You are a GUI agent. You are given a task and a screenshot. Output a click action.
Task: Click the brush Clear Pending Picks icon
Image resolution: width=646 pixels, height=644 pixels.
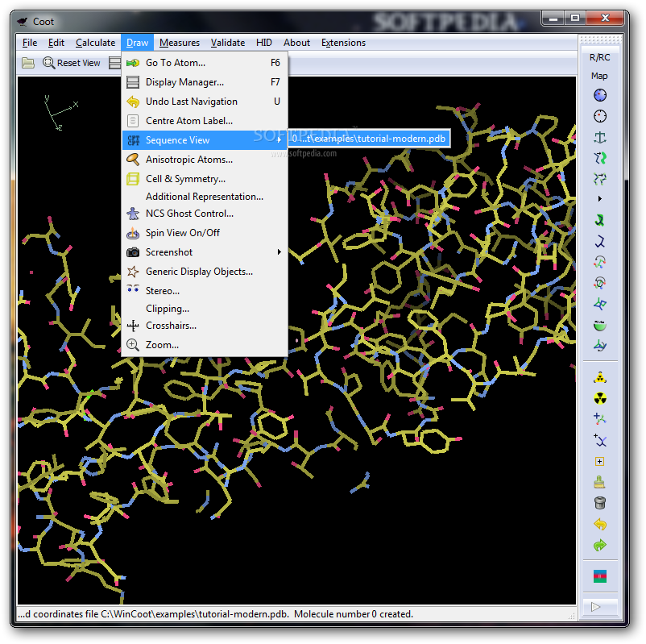click(x=600, y=482)
